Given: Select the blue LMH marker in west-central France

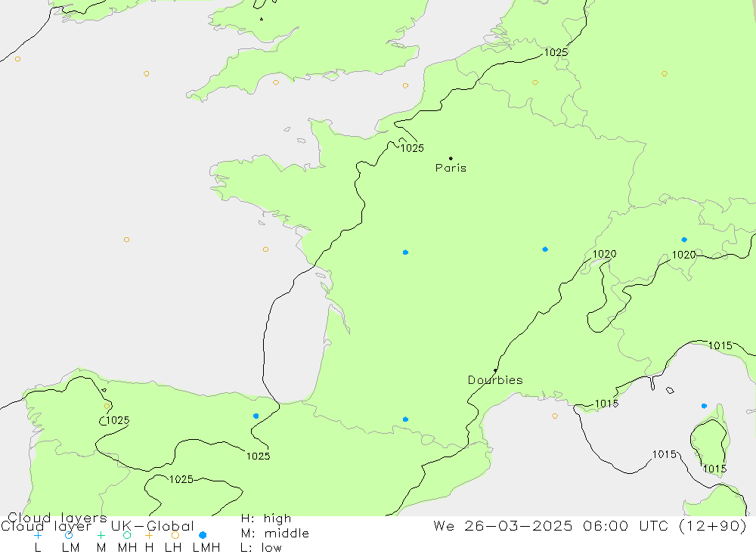Looking at the screenshot, I should click(x=405, y=252).
